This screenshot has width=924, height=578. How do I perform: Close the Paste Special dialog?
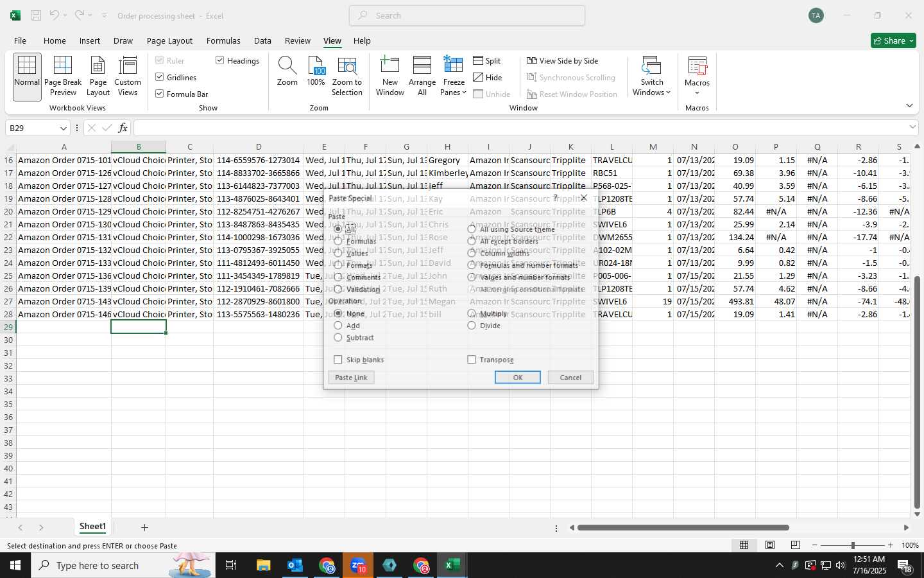(584, 198)
